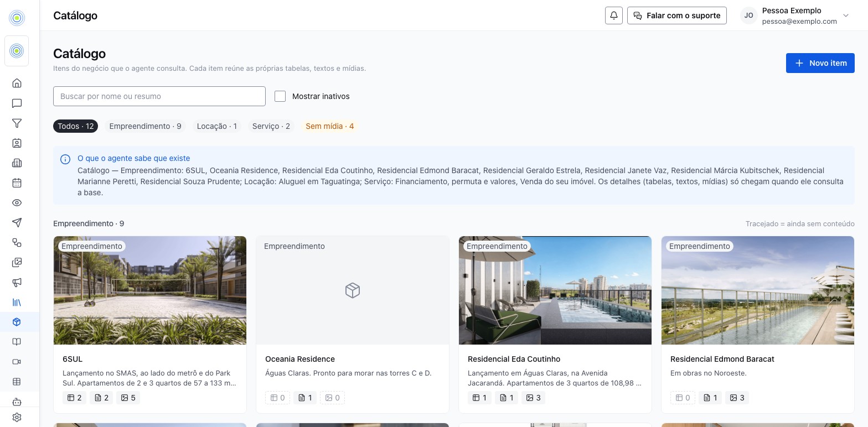Open the megaphone campaigns sidebar icon

coord(17,282)
